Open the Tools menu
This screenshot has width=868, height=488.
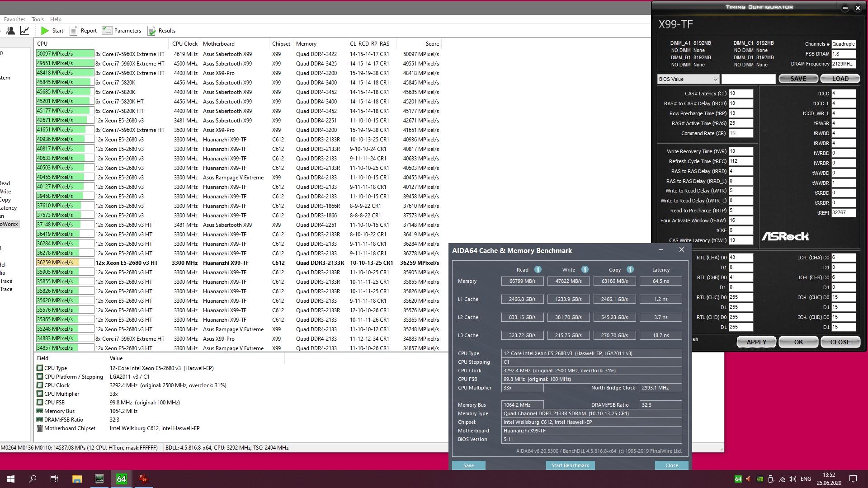click(38, 19)
